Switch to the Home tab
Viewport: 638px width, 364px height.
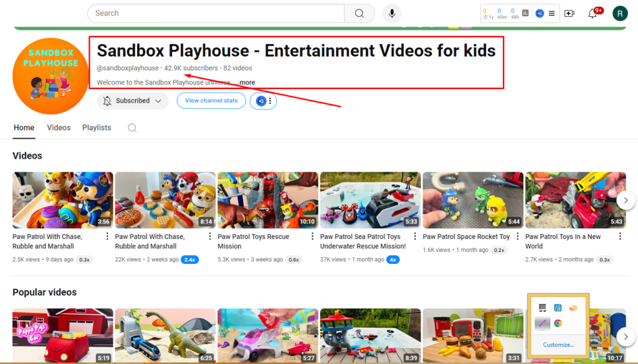[24, 128]
